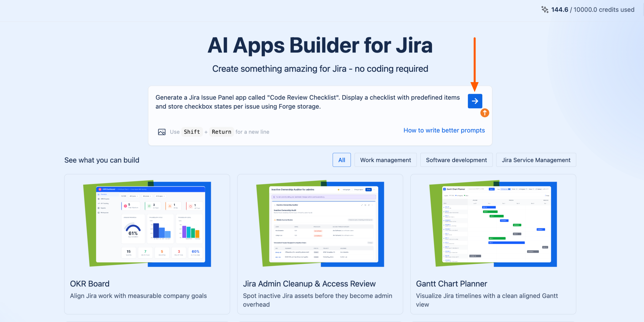Click "Create something amazing for Jira" subtitle
Screen dimensions: 644x322
[320, 68]
